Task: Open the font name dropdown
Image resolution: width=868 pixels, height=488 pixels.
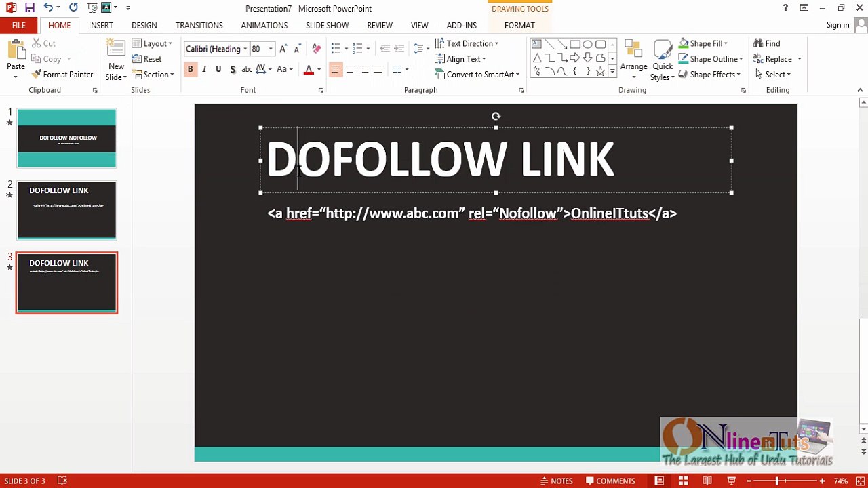Action: 245,49
